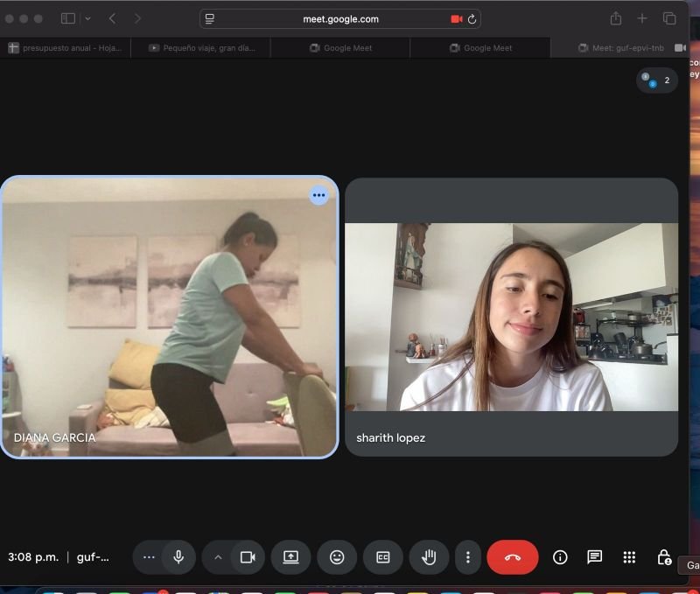Click the meet.google.com address bar

tap(341, 18)
